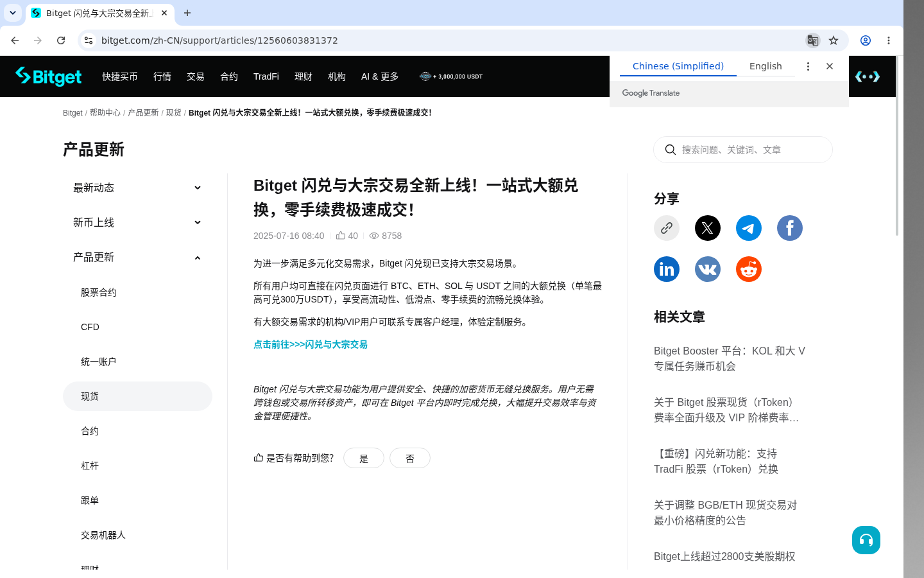Open the customer support headset chat

866,540
